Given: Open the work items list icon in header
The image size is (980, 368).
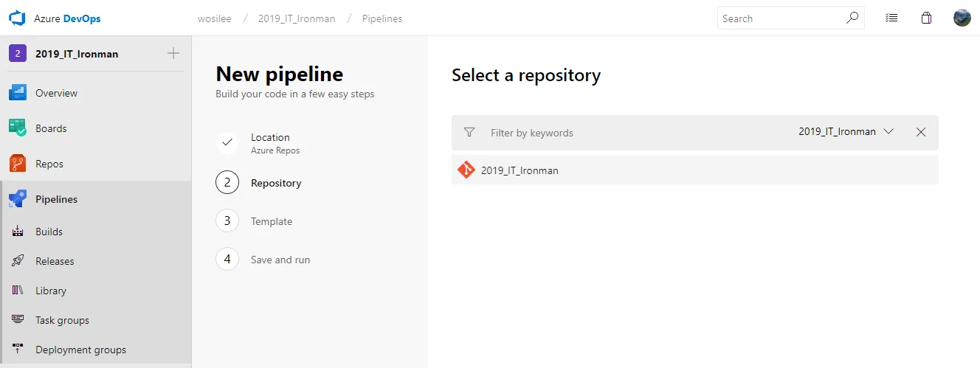Looking at the screenshot, I should click(891, 18).
